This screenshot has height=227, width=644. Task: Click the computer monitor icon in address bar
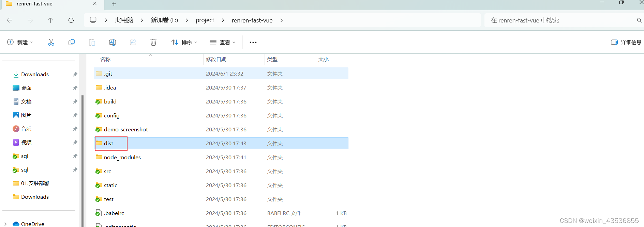pyautogui.click(x=93, y=20)
